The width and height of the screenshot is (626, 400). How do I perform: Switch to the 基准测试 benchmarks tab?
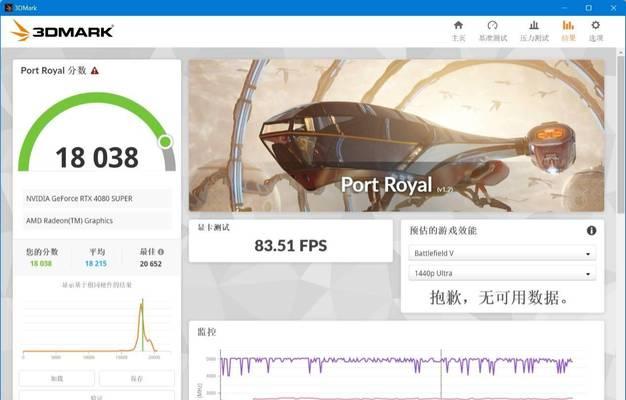(x=493, y=31)
